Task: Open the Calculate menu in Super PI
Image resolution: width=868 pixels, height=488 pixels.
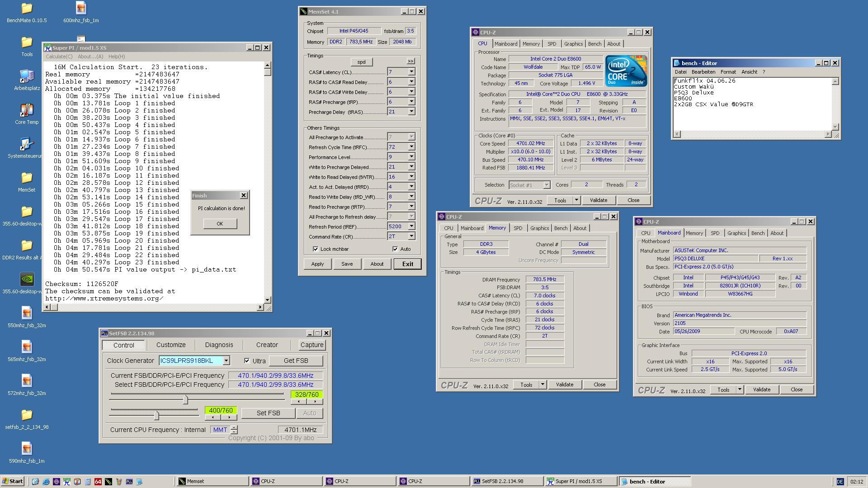Action: (59, 56)
